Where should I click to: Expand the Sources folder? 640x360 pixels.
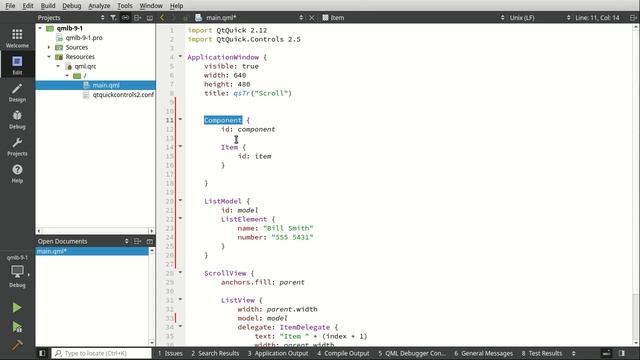coord(49,47)
